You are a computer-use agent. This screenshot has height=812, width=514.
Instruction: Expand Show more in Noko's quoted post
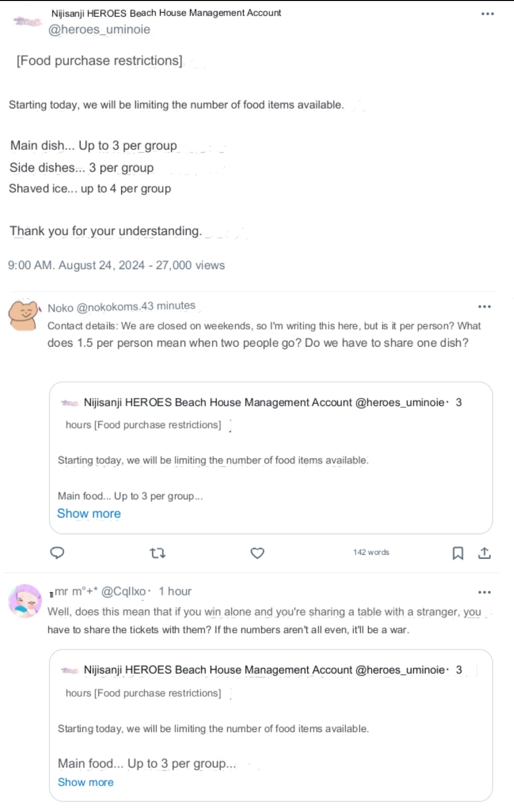coord(89,514)
